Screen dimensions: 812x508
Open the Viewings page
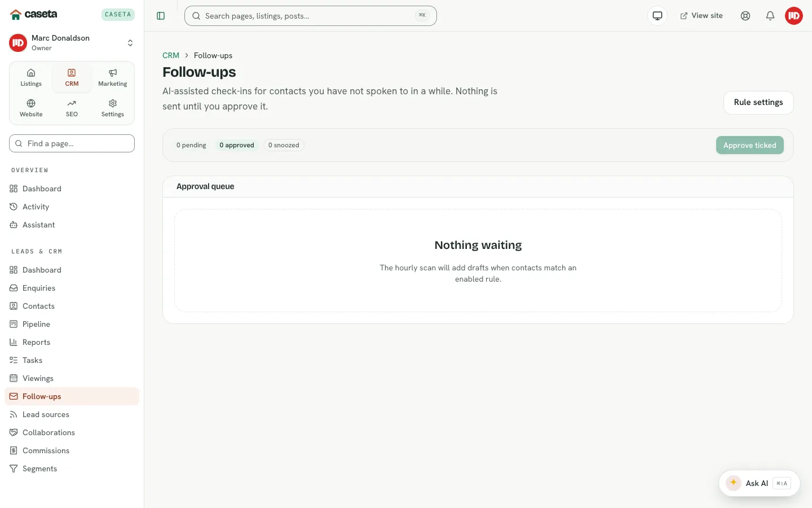pyautogui.click(x=72, y=378)
